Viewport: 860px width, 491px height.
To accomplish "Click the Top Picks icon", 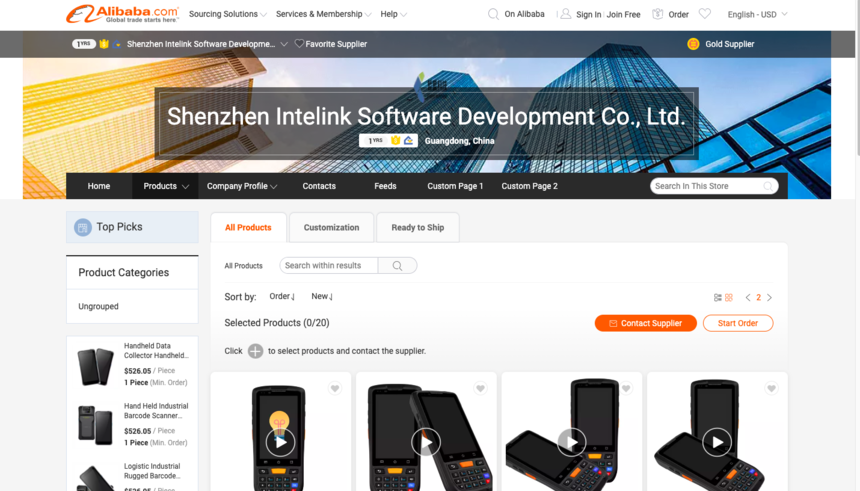I will [83, 227].
